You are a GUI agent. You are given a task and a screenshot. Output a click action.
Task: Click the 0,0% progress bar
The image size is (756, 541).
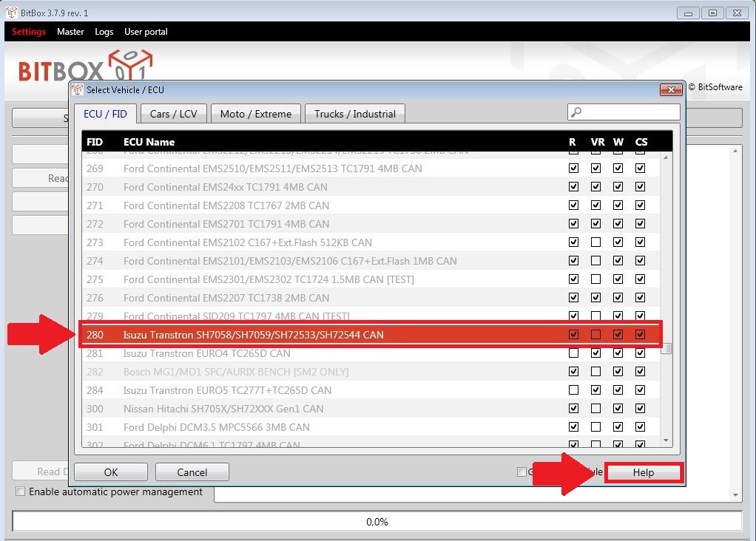coord(377,522)
